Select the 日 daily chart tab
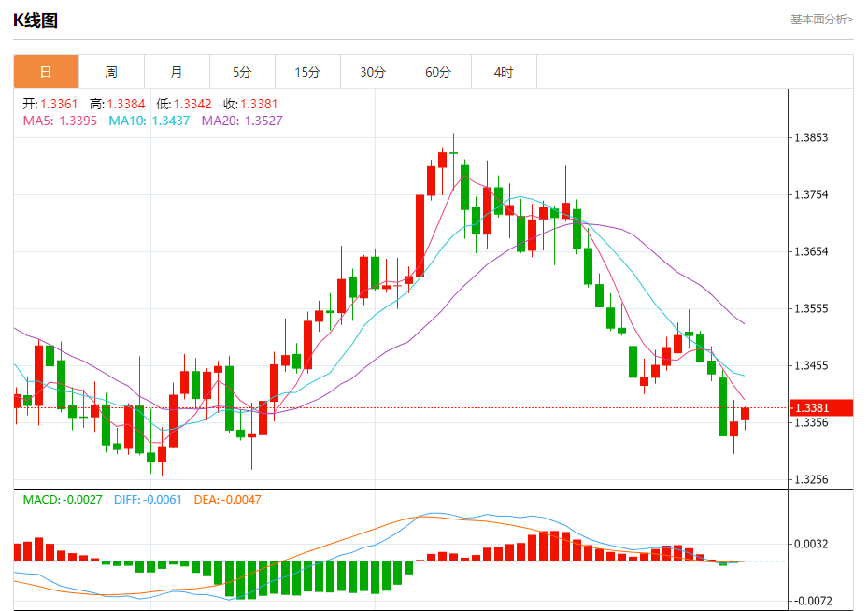The image size is (868, 611). (46, 71)
